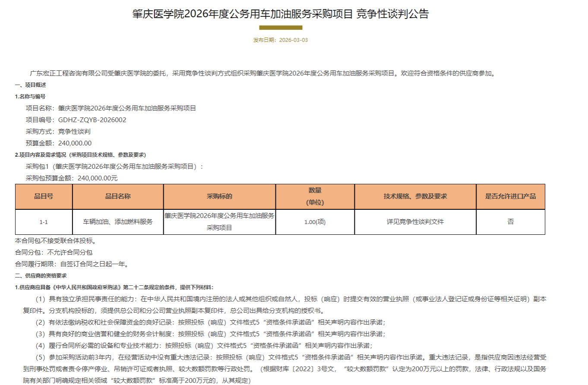Click the 技术规格、参数及要求 column header

(415, 196)
